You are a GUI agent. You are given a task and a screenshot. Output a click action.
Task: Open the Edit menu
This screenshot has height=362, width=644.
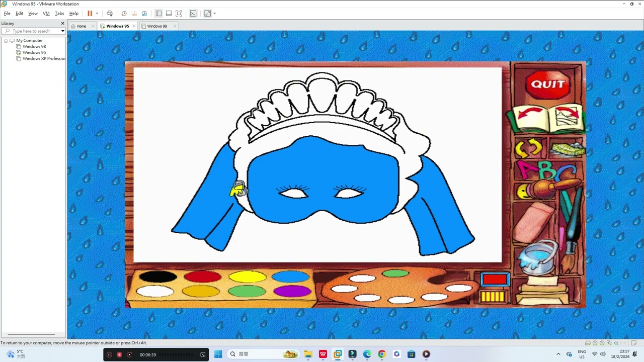tap(19, 14)
